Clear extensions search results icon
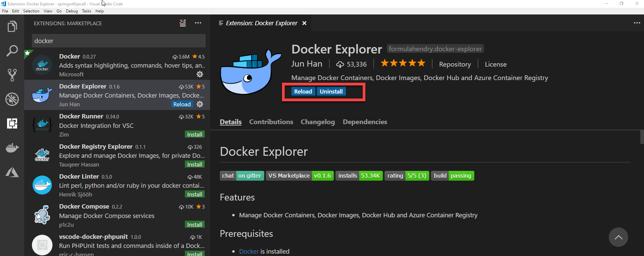644x256 pixels. [x=183, y=23]
